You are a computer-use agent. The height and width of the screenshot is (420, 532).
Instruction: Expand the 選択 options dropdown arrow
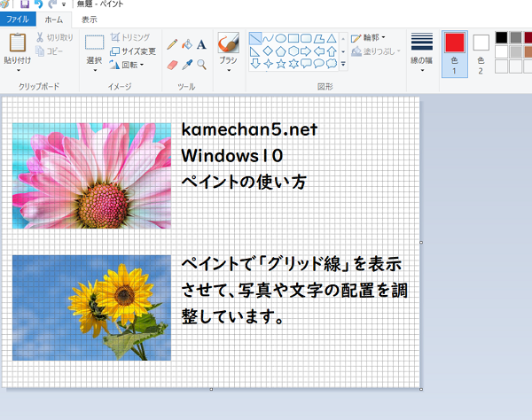95,70
